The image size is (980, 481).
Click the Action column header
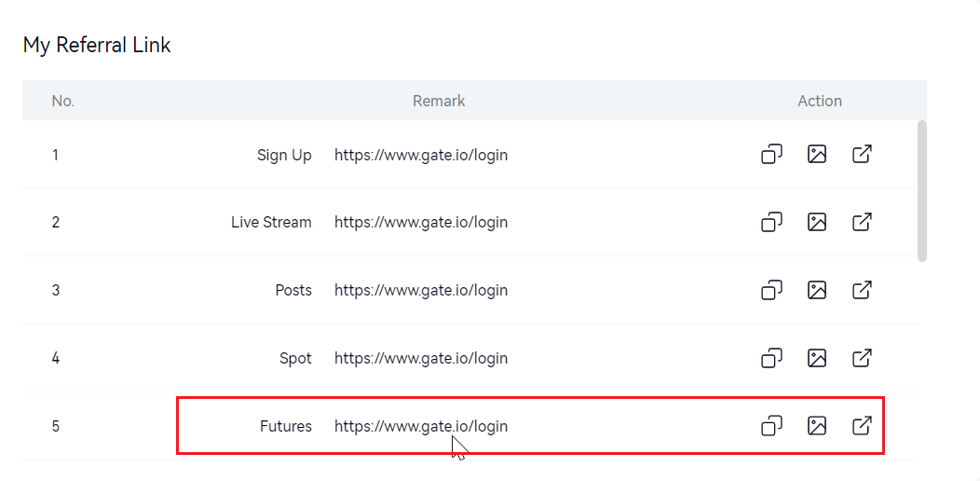(x=820, y=101)
